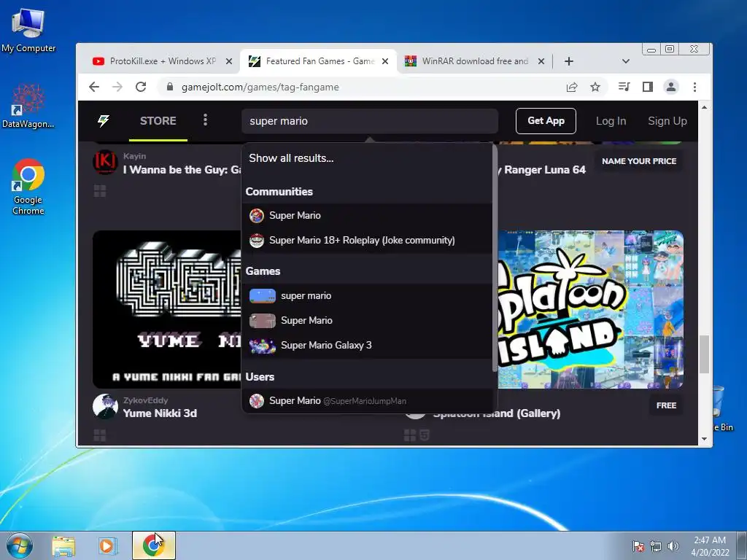Click the Action Center flag tray icon
Image resolution: width=747 pixels, height=560 pixels.
[638, 546]
